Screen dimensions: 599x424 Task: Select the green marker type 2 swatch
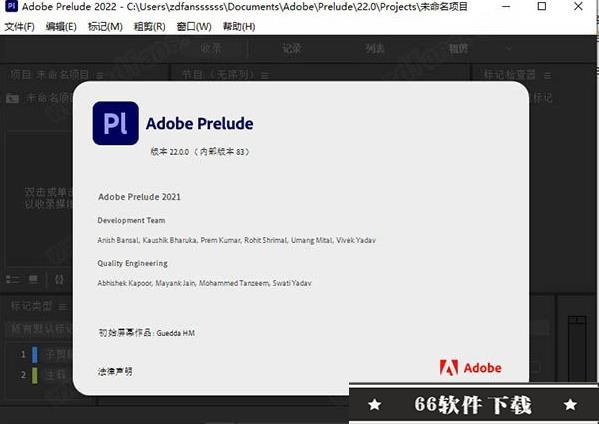tap(35, 375)
